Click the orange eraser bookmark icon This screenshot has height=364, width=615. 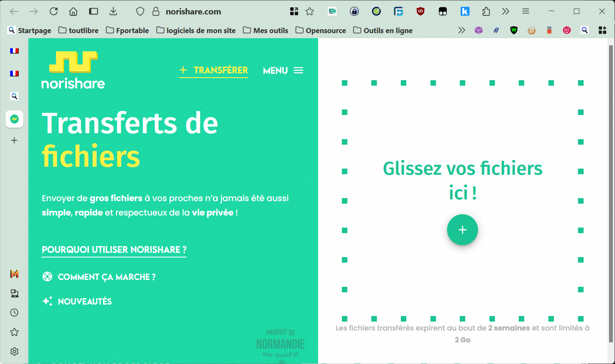point(549,31)
